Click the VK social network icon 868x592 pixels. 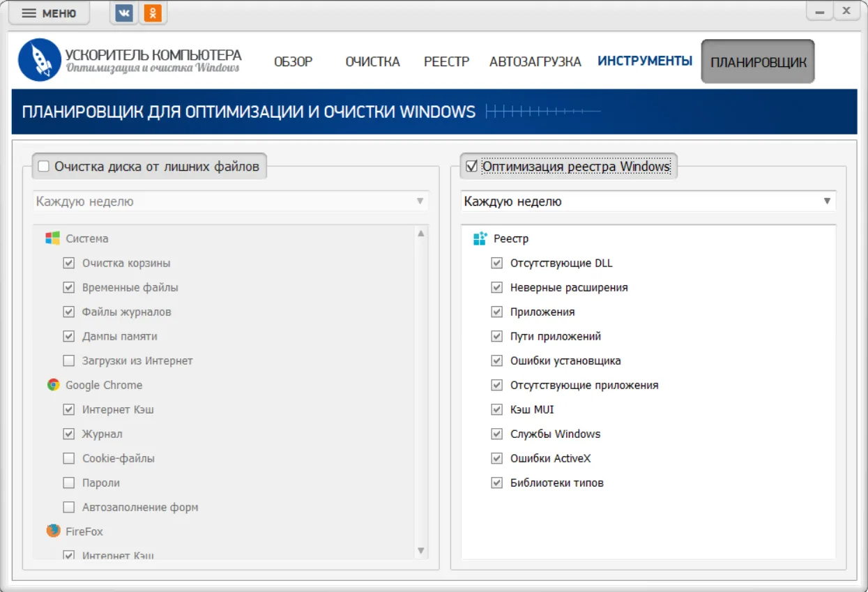click(124, 13)
